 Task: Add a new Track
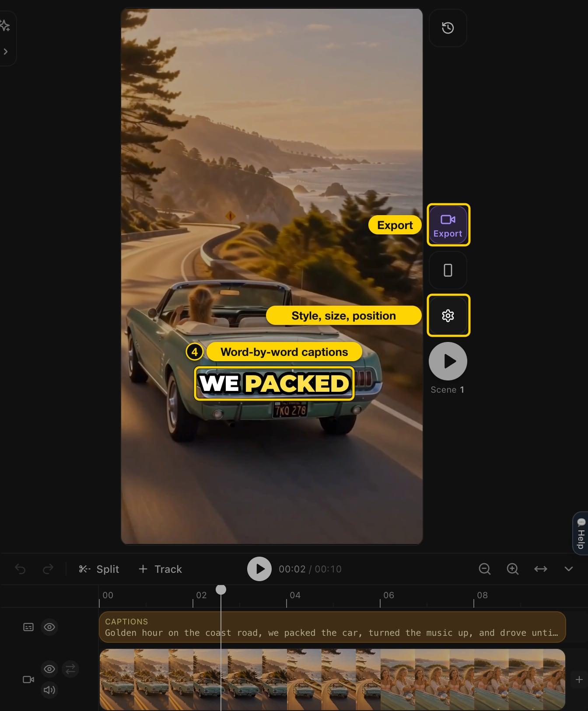[x=160, y=569]
